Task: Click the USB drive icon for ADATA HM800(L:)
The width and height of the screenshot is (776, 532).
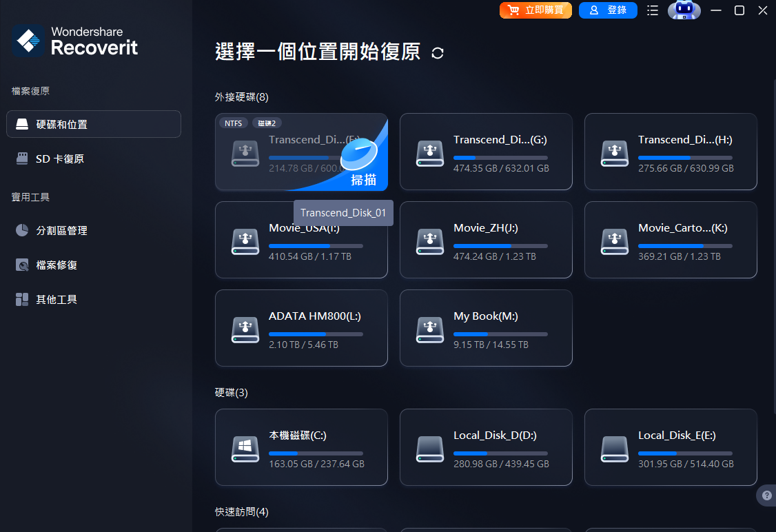Action: pos(245,329)
